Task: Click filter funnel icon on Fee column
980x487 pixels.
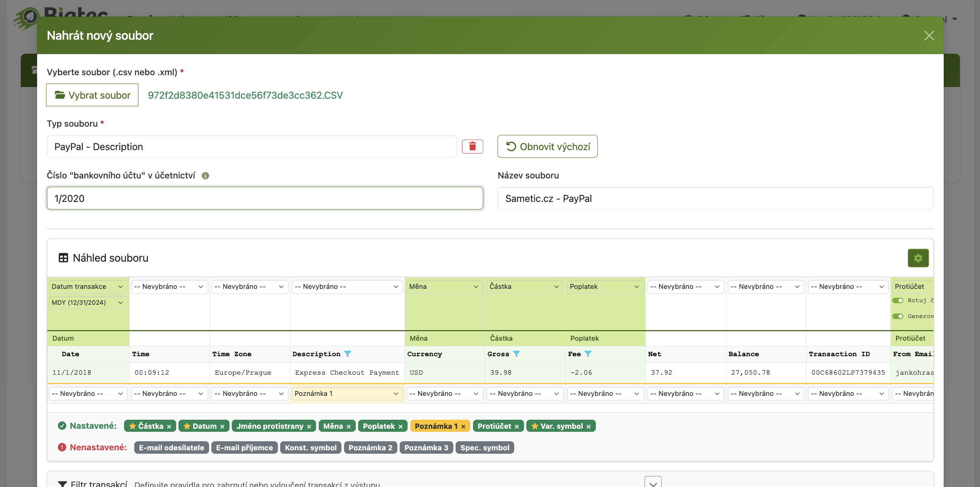Action: click(x=588, y=354)
